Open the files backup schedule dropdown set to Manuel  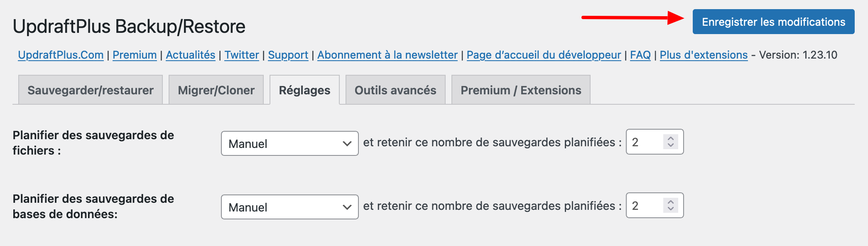click(x=290, y=143)
